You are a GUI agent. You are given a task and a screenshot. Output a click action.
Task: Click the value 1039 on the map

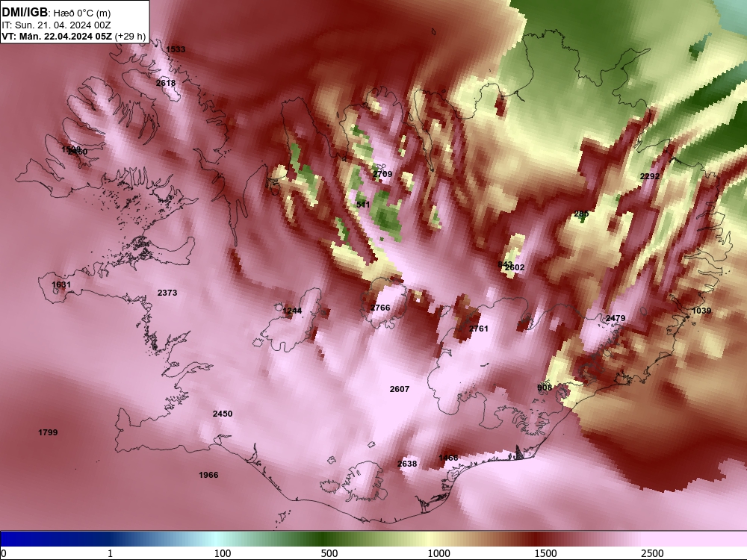[701, 311]
